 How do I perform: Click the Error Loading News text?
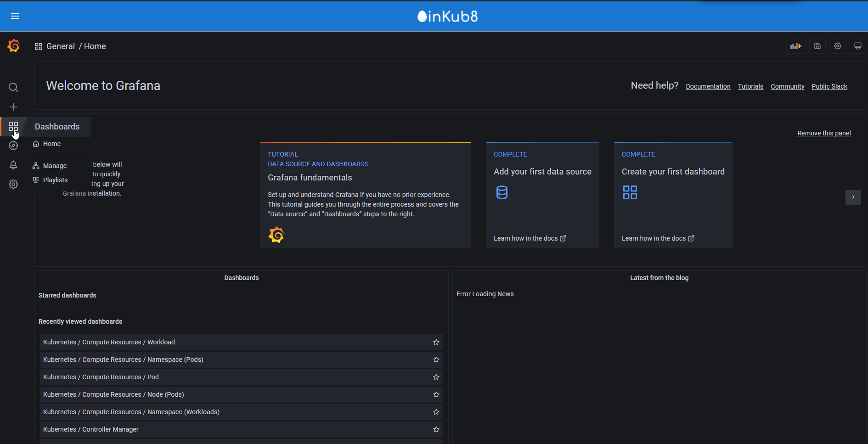(485, 294)
